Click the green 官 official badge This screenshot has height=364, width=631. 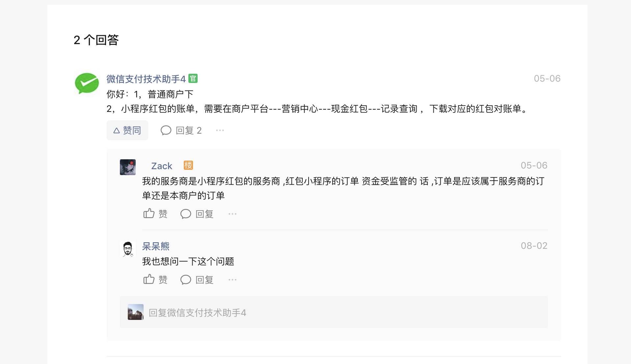coord(193,79)
